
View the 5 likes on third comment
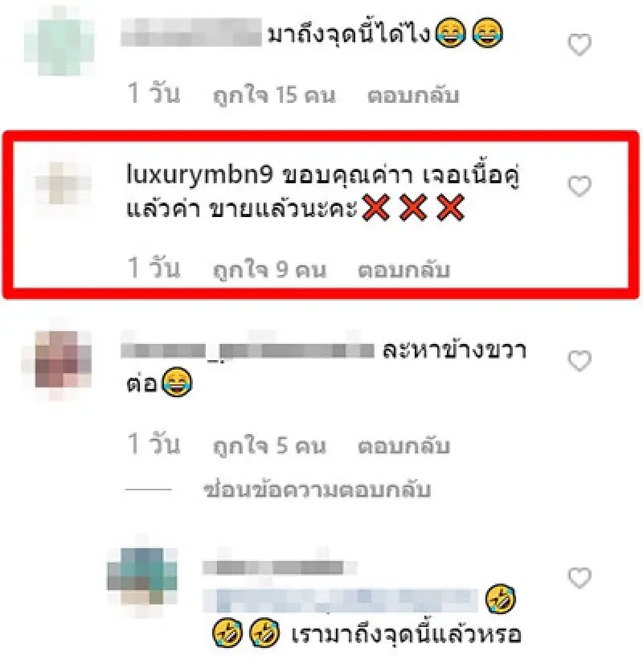coord(269,445)
